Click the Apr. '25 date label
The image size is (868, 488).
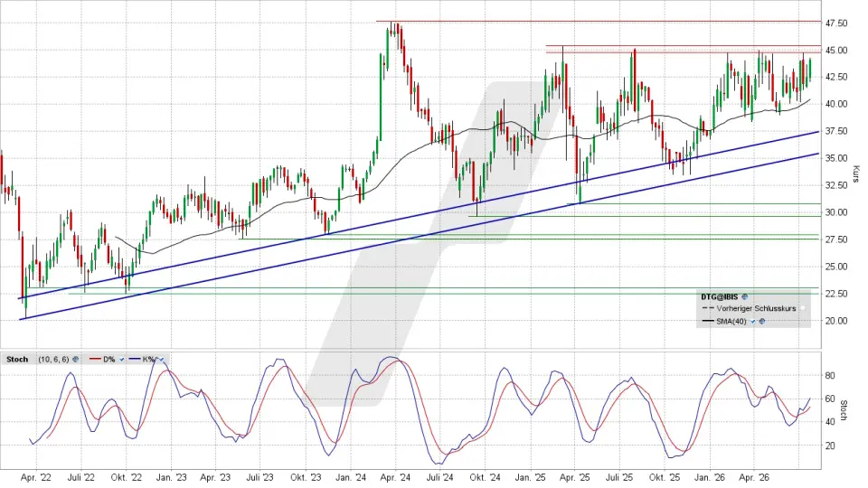point(575,477)
